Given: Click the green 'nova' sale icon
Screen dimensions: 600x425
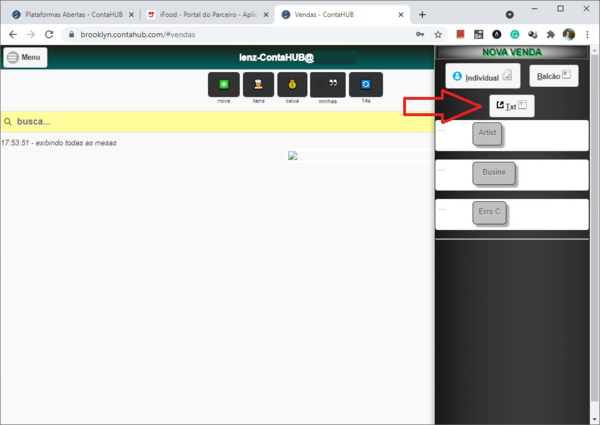Looking at the screenshot, I should point(224,85).
